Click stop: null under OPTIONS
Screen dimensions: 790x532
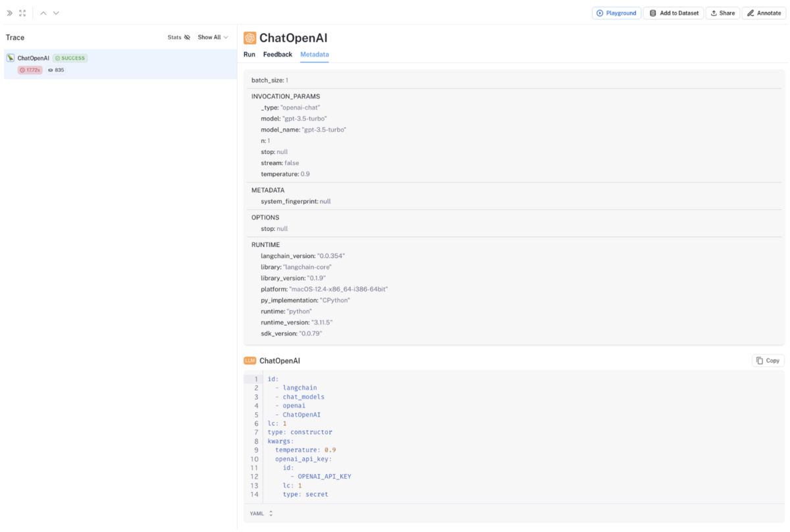[275, 228]
